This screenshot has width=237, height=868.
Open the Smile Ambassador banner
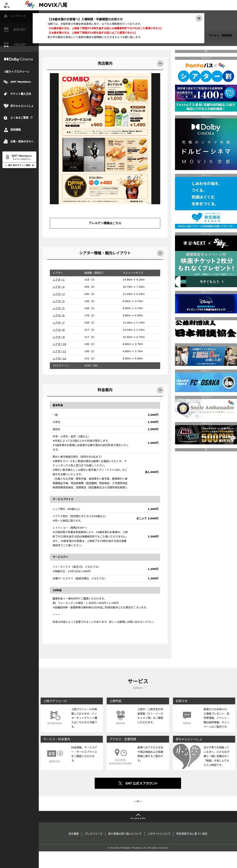click(x=206, y=409)
